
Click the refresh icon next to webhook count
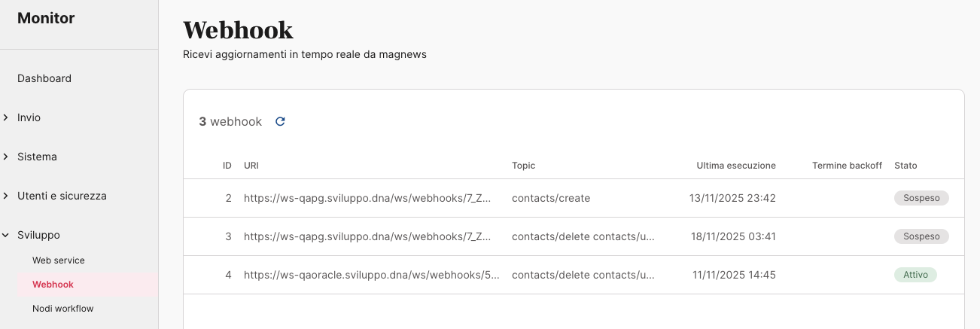280,121
